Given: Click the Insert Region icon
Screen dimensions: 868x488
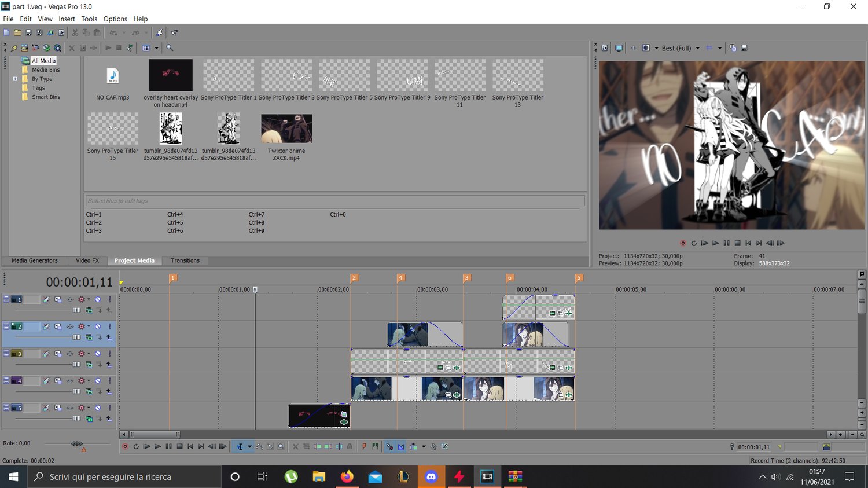Looking at the screenshot, I should [375, 446].
